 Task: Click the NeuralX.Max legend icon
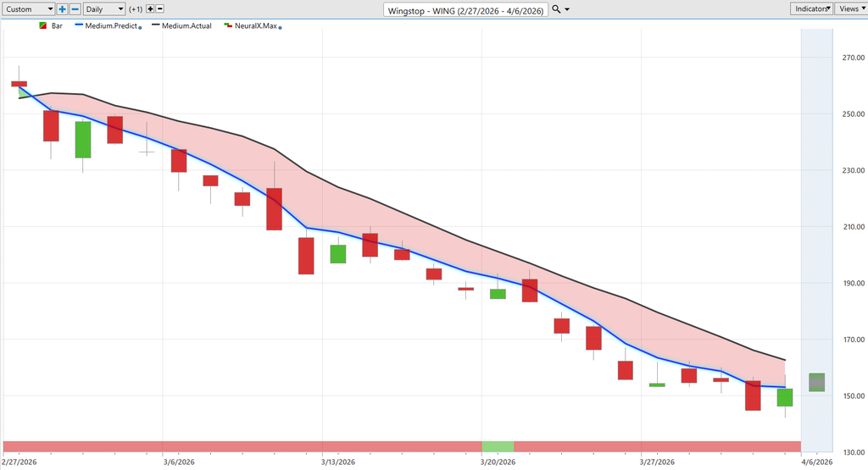coord(227,26)
